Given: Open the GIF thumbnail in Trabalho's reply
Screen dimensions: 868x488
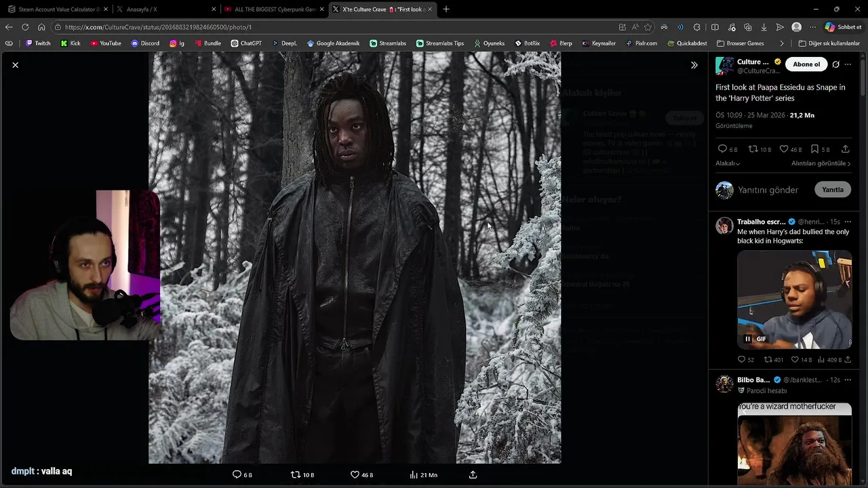Looking at the screenshot, I should [794, 300].
